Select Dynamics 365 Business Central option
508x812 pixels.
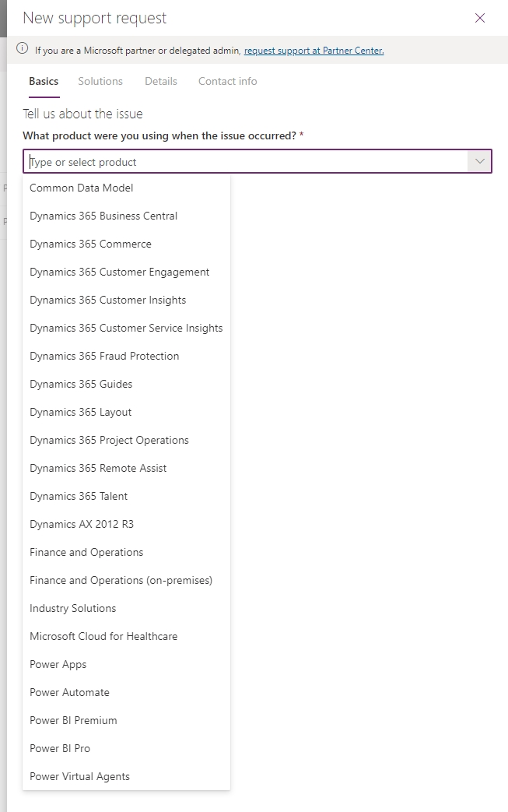pos(103,216)
